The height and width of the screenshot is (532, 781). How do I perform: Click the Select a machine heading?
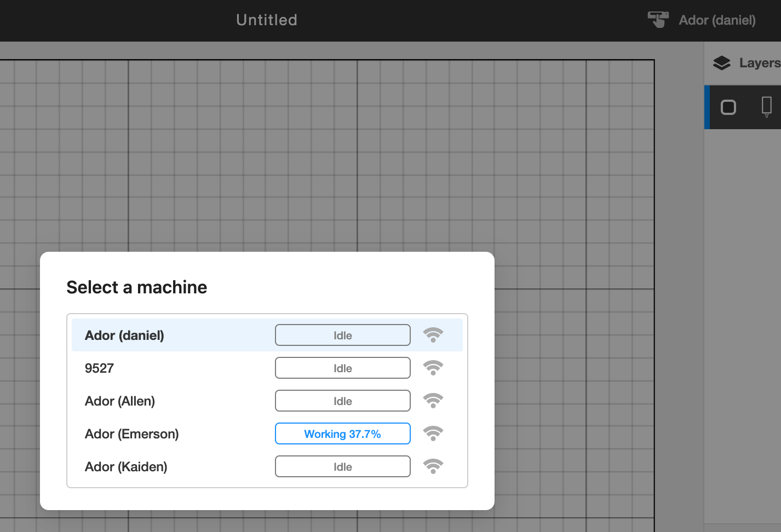click(x=137, y=287)
